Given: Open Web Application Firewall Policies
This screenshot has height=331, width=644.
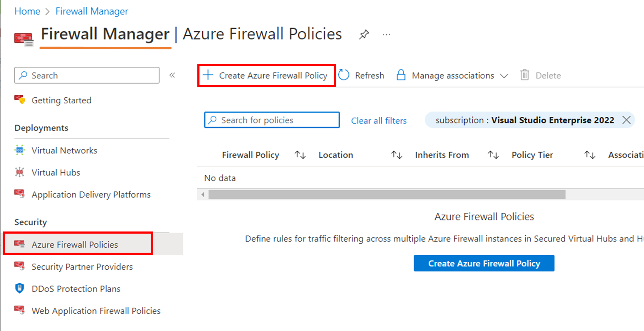Looking at the screenshot, I should point(96,311).
